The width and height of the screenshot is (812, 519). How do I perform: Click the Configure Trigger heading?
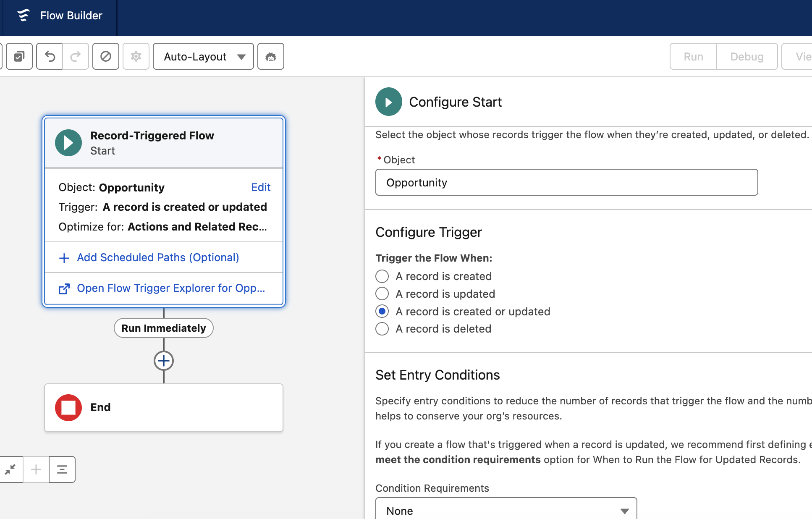(429, 232)
